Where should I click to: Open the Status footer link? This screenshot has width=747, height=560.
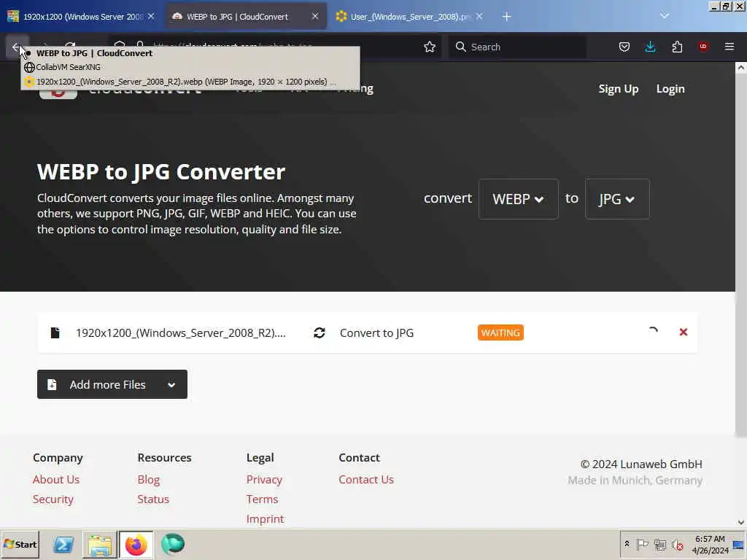(153, 499)
